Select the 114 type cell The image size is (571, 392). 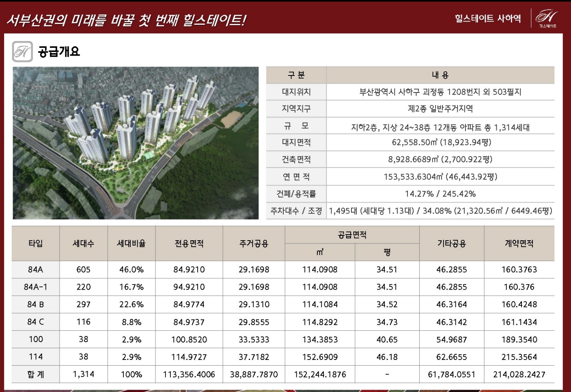click(36, 357)
